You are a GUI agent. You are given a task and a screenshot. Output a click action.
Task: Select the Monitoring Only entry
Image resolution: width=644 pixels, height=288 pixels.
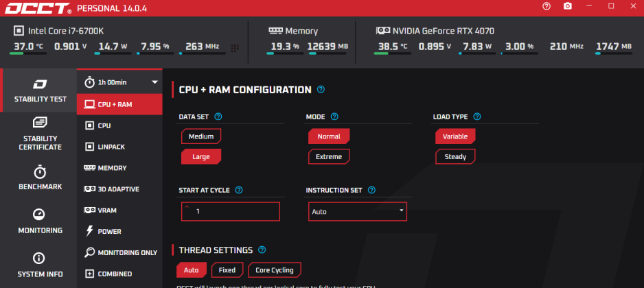(x=119, y=252)
